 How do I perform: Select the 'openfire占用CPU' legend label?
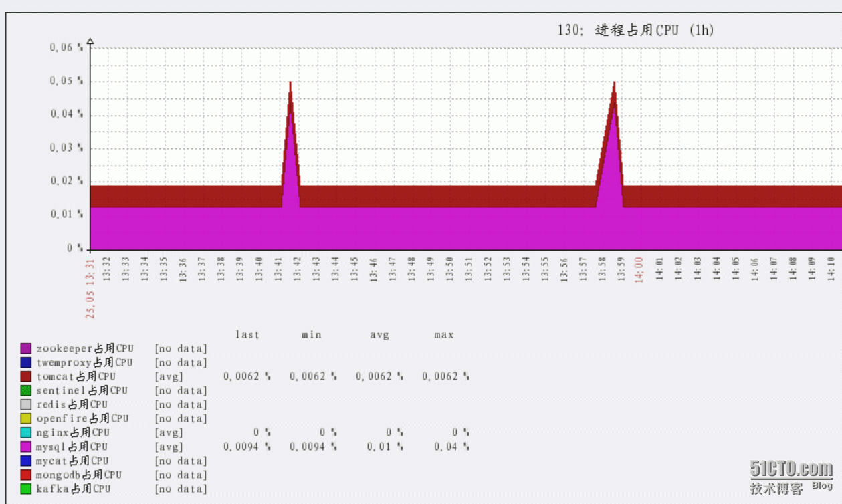(83, 418)
